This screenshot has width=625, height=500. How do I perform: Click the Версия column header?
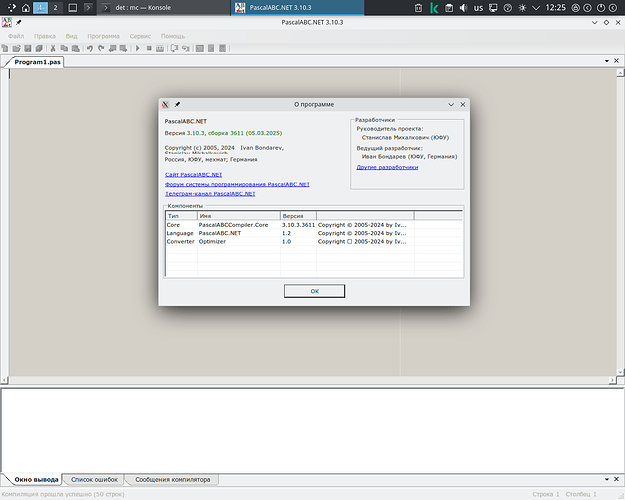[x=299, y=216]
